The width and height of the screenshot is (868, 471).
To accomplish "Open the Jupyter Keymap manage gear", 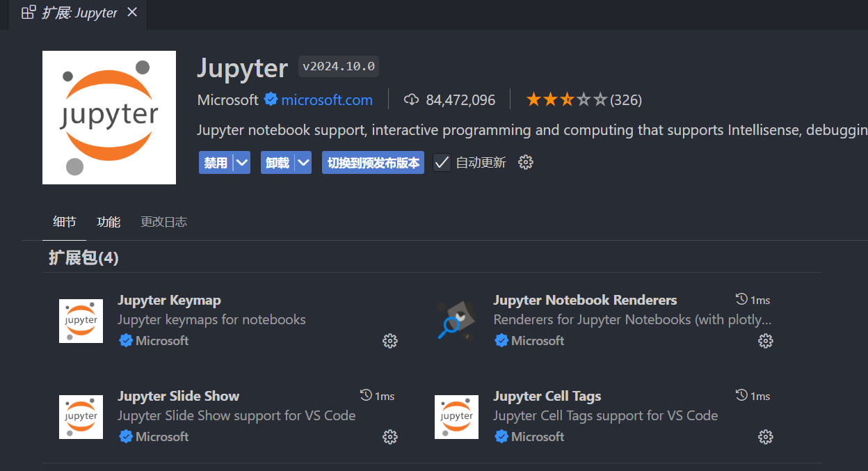I will [390, 340].
